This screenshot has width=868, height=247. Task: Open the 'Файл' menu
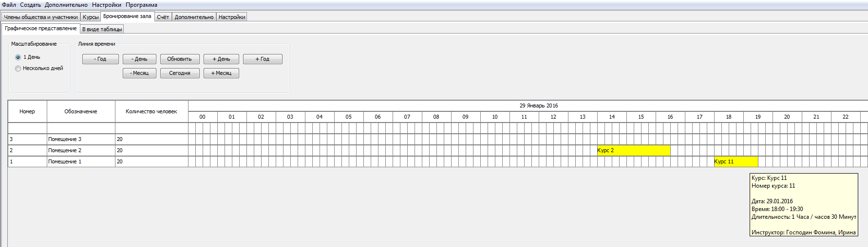click(x=9, y=5)
